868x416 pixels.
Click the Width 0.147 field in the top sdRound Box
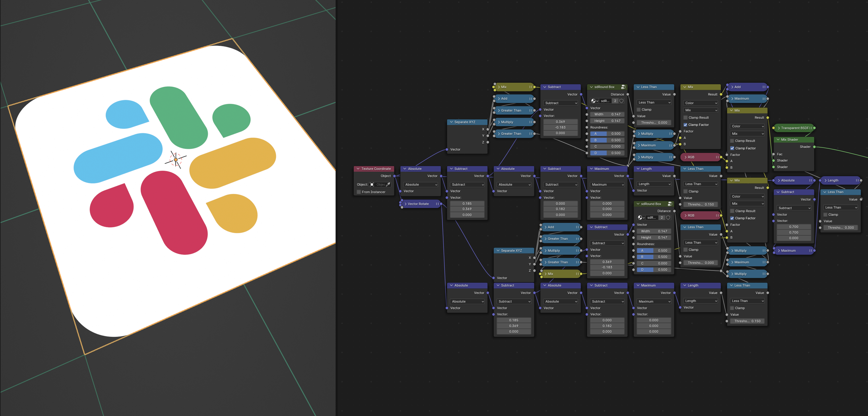tap(607, 114)
